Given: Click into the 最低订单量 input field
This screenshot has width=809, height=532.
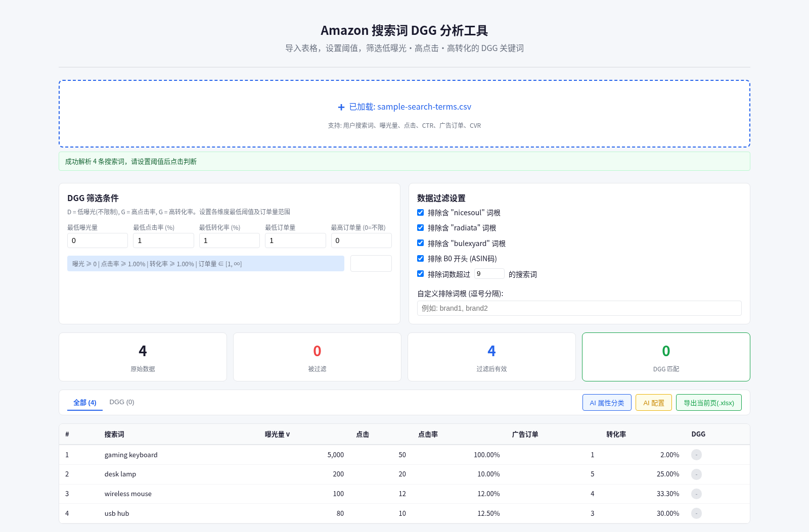Looking at the screenshot, I should tap(295, 240).
